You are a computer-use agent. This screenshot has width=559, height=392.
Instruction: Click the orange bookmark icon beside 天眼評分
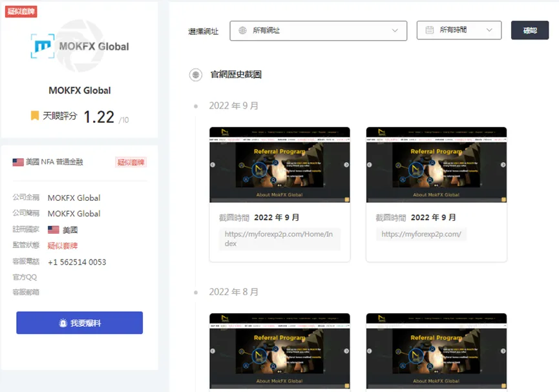(x=35, y=116)
